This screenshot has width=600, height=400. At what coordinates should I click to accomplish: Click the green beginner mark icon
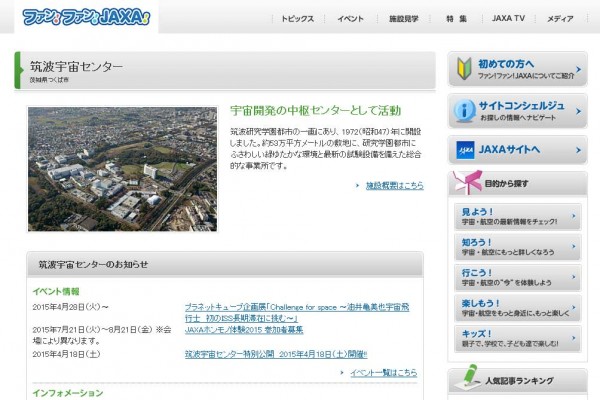(464, 69)
